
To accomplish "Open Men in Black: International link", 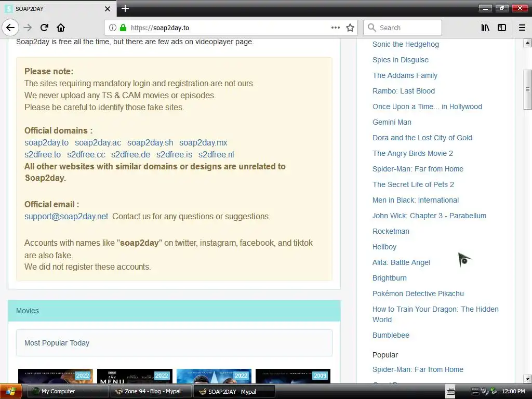I will [x=416, y=200].
